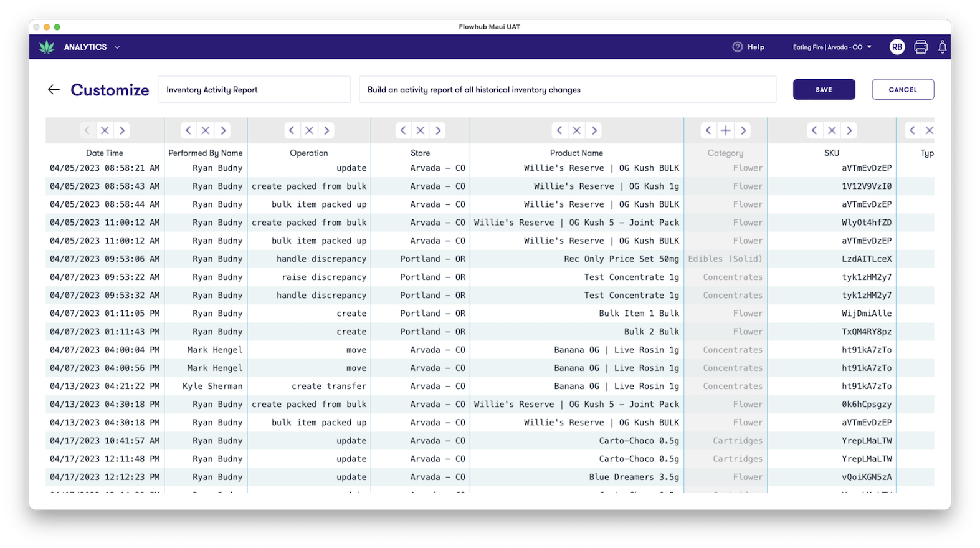Open the Help menu
The height and width of the screenshot is (548, 980).
click(x=748, y=47)
